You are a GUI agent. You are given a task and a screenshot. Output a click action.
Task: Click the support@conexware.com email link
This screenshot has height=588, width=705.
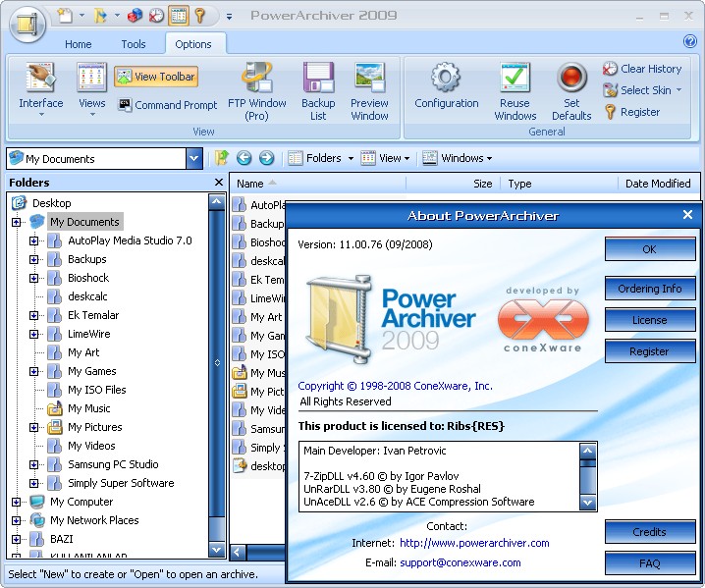pos(461,562)
